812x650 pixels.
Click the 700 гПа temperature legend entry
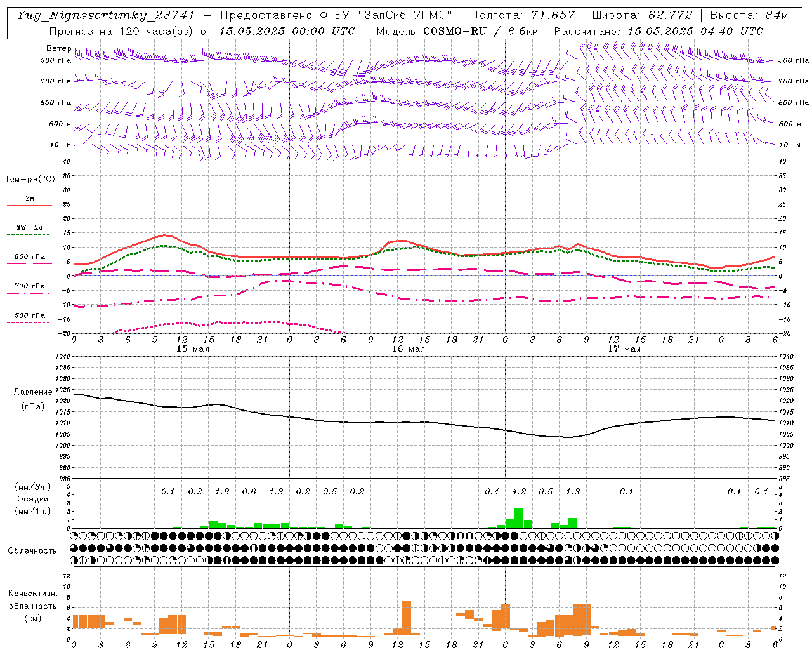coord(29,286)
